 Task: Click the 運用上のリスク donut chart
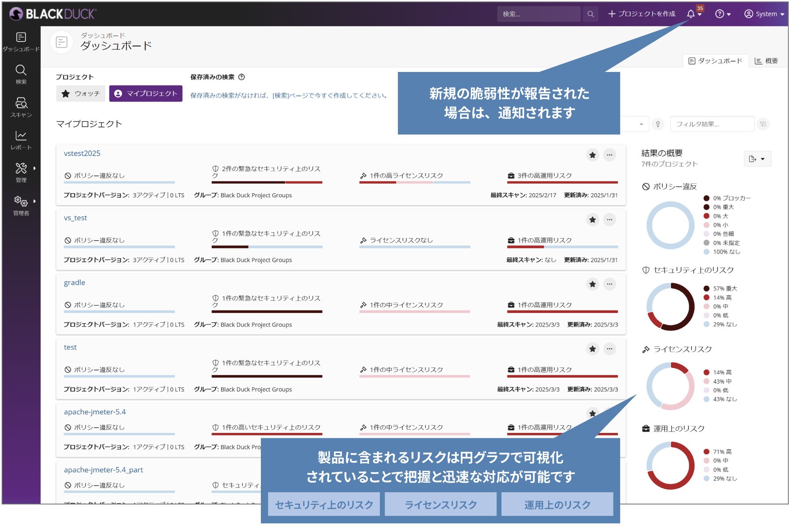tap(670, 465)
